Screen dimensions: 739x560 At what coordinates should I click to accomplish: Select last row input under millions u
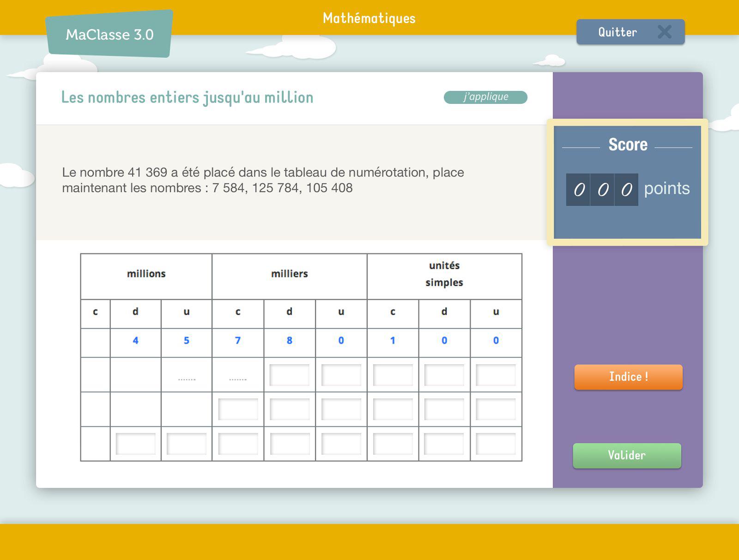pyautogui.click(x=187, y=444)
